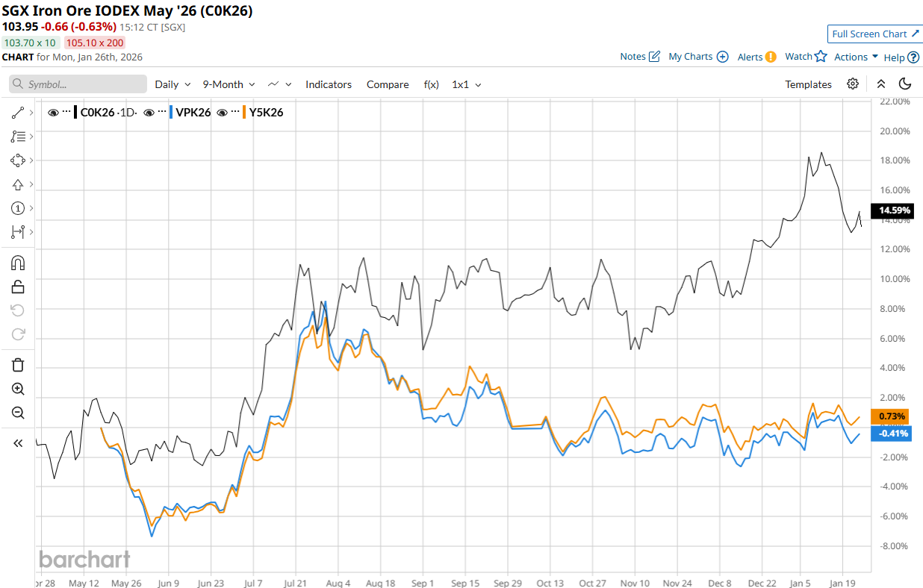Open the Compare menu
The width and height of the screenshot is (923, 588).
click(388, 84)
